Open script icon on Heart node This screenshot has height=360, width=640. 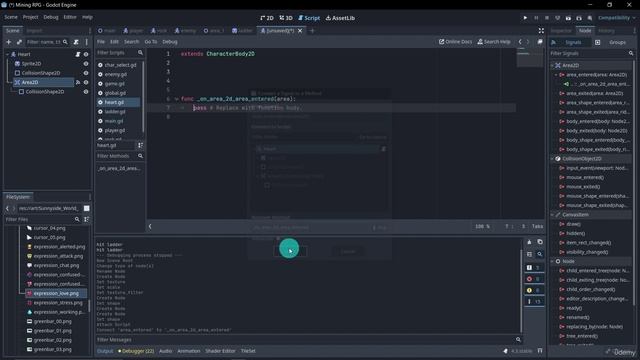coord(78,54)
